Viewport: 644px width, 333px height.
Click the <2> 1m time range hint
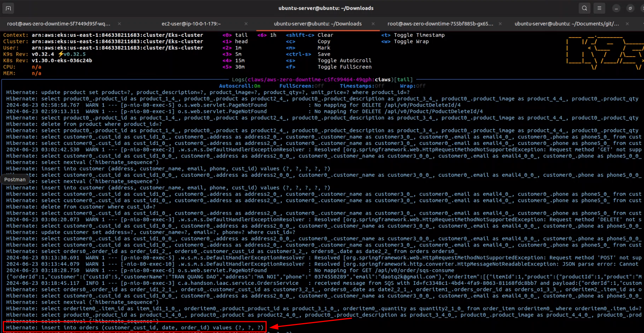coord(232,48)
